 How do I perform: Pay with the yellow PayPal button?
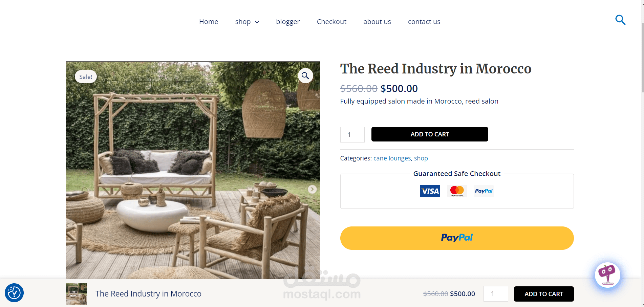457,238
